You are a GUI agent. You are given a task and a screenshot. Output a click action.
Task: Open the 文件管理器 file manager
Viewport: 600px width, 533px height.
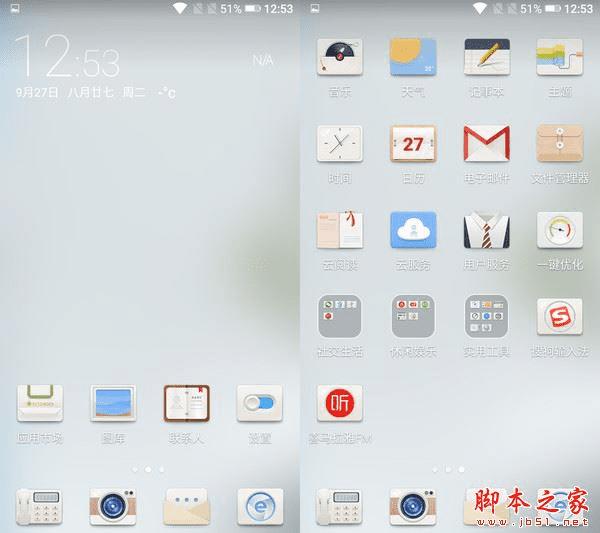(x=560, y=143)
